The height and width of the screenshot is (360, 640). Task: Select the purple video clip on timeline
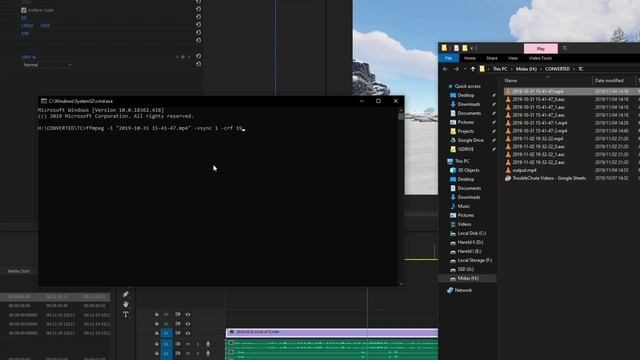332,332
